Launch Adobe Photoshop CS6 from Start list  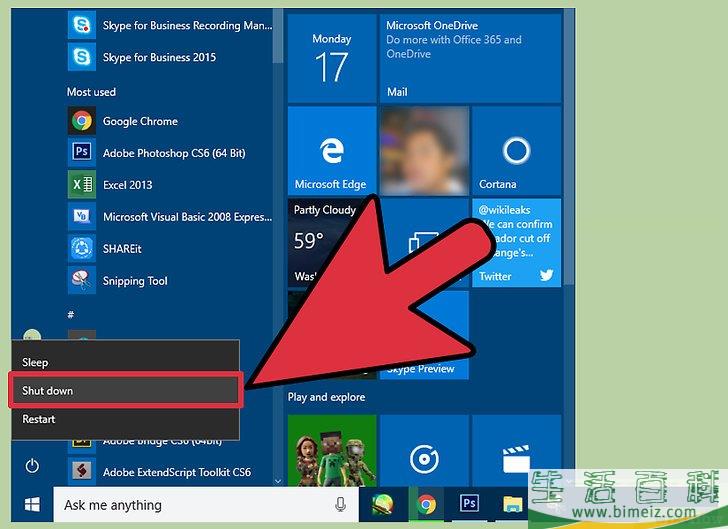point(173,153)
